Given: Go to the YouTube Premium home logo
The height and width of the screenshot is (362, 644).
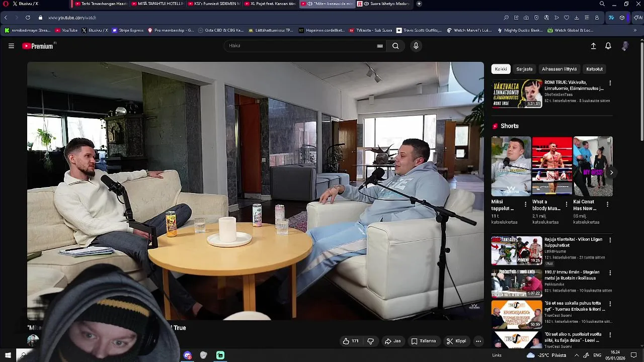Looking at the screenshot, I should (38, 46).
